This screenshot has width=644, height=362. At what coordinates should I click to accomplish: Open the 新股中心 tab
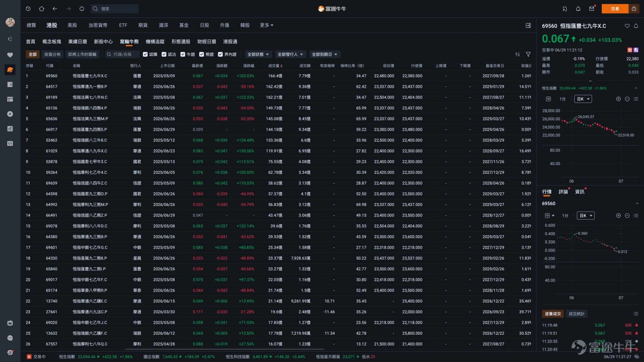pos(103,42)
